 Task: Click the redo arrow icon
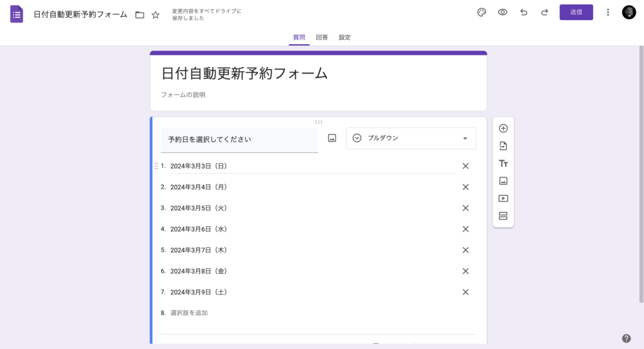544,13
